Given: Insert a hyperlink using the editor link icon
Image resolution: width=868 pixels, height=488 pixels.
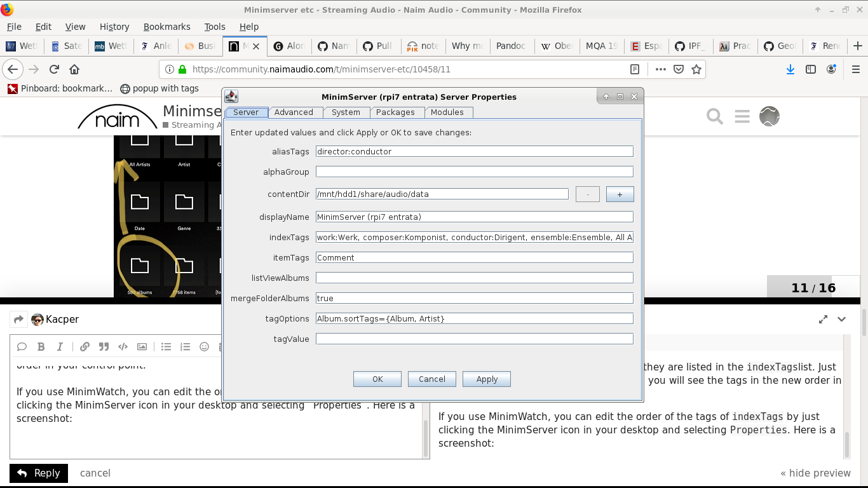Looking at the screenshot, I should coord(85,346).
